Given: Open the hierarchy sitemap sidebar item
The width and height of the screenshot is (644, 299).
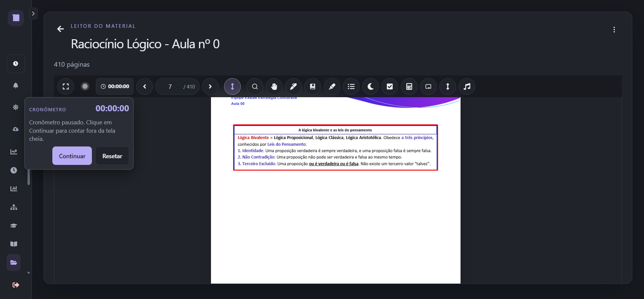Looking at the screenshot, I should [x=14, y=207].
